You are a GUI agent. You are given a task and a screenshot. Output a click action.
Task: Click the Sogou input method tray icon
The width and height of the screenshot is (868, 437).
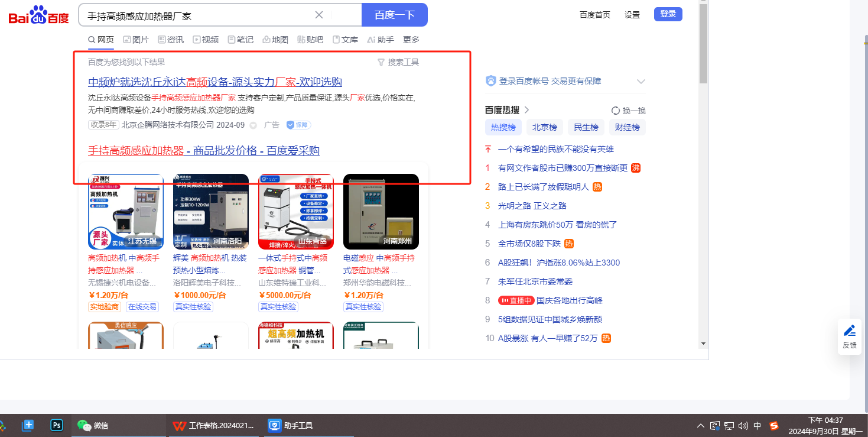[x=774, y=425]
